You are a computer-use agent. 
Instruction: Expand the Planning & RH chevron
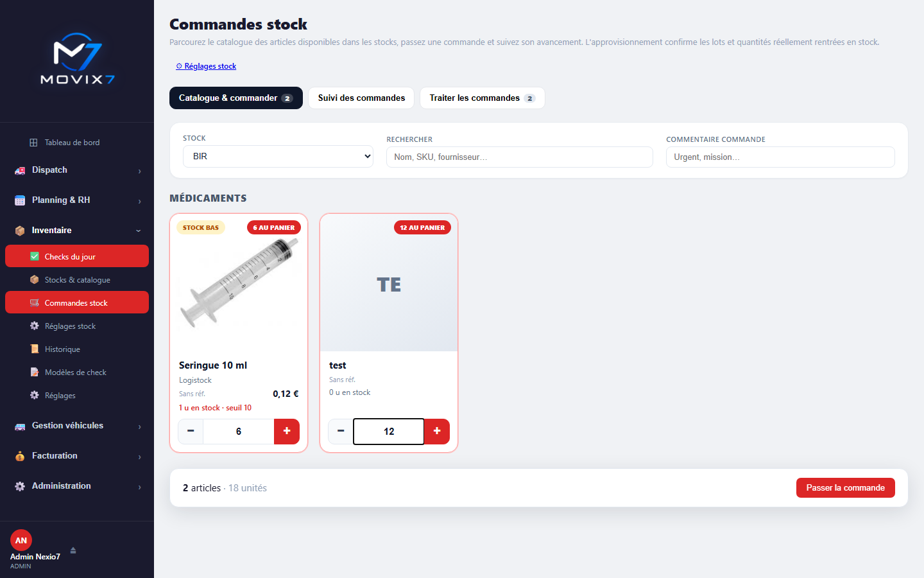(139, 201)
